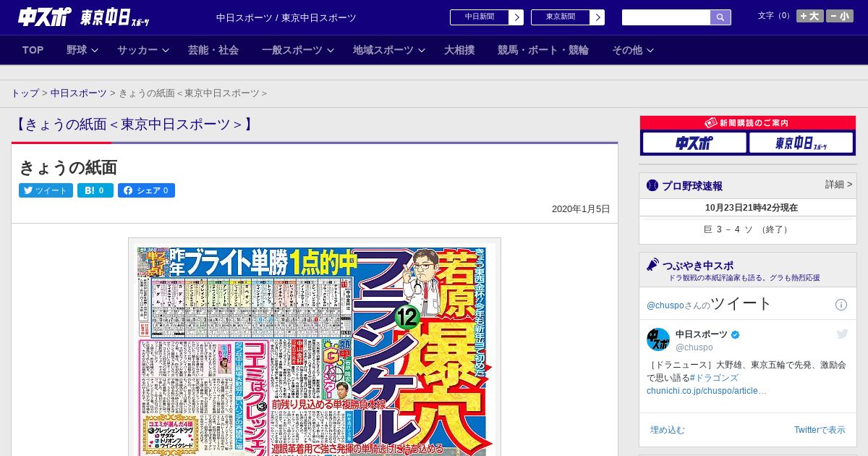Screen dimensions: 868x456
Task: Open the 中スポ subscription banner button
Action: pos(694,143)
